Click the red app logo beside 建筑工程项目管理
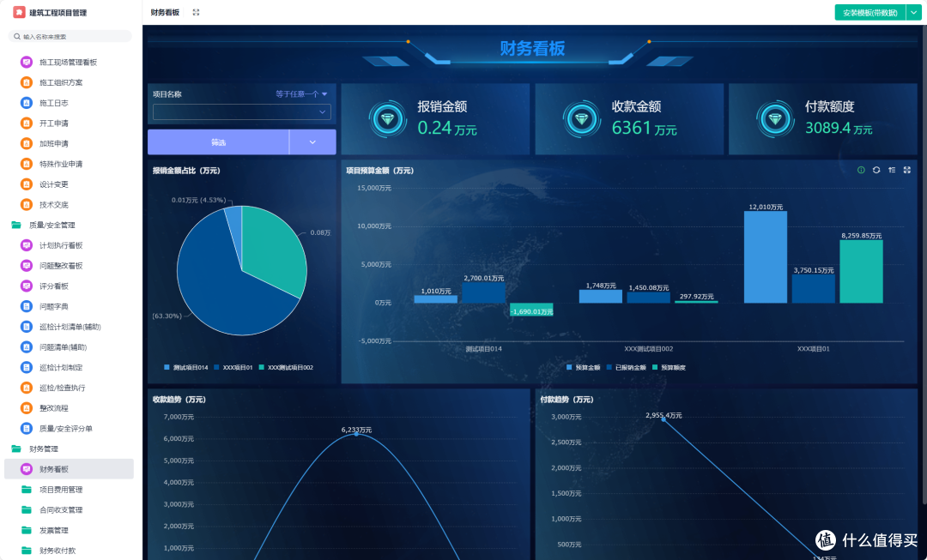This screenshot has height=560, width=927. click(20, 12)
